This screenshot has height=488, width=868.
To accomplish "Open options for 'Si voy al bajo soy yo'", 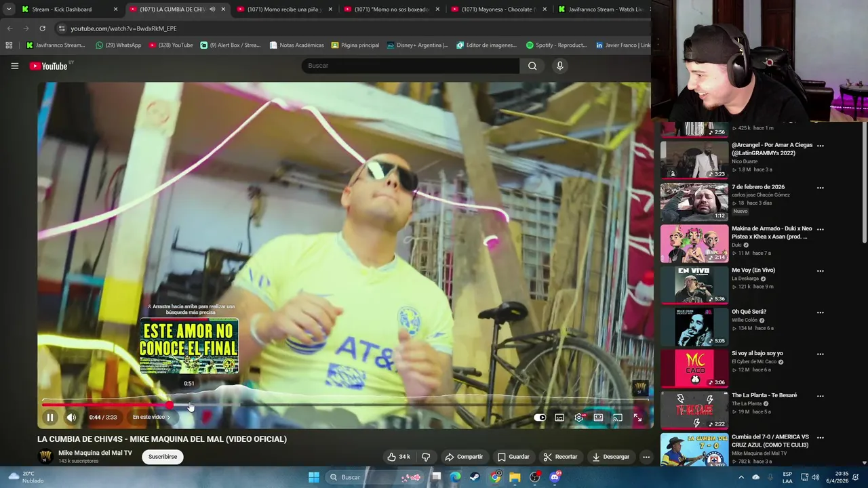I will click(820, 354).
